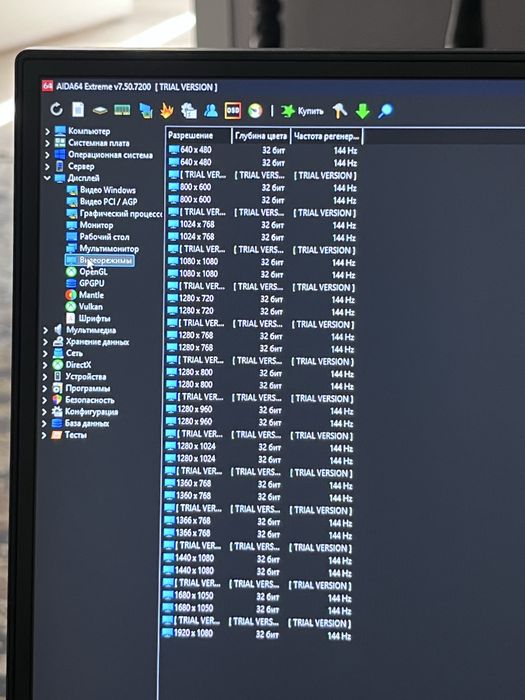Expand the Хранение данных node
The width and height of the screenshot is (525, 700).
[x=45, y=342]
